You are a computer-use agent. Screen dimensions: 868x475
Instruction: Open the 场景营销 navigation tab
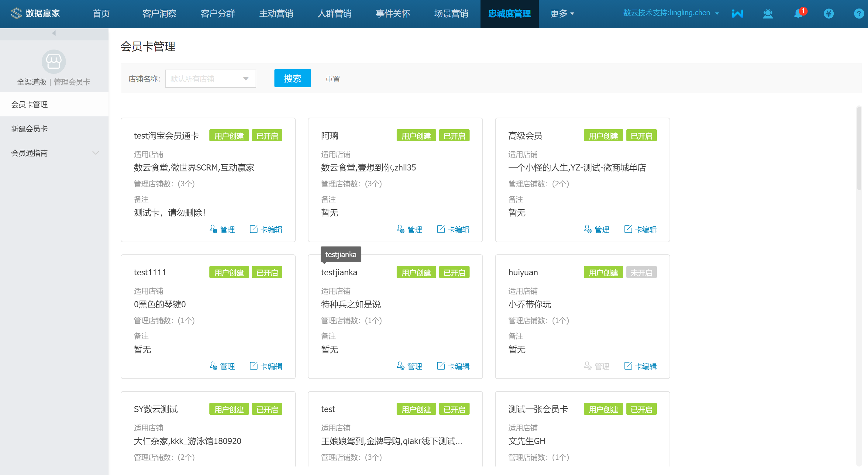451,13
